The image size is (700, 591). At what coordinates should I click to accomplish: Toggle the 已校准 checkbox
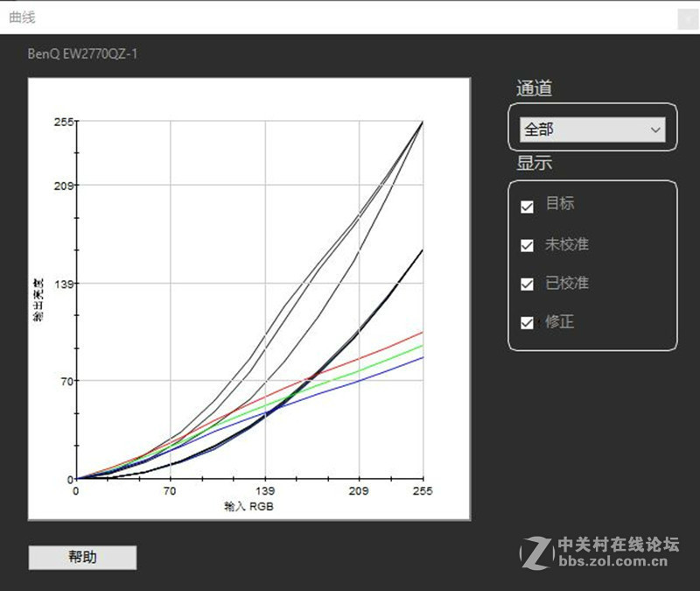526,283
